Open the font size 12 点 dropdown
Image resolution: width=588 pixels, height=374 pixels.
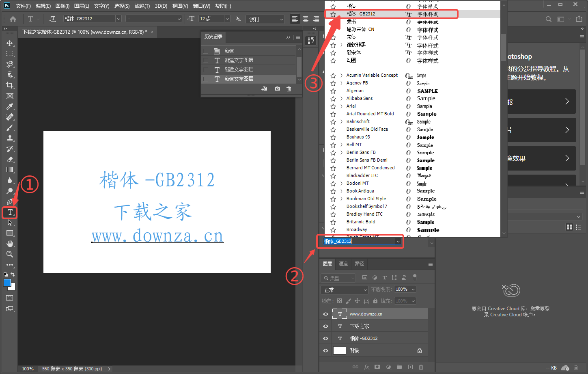click(227, 19)
